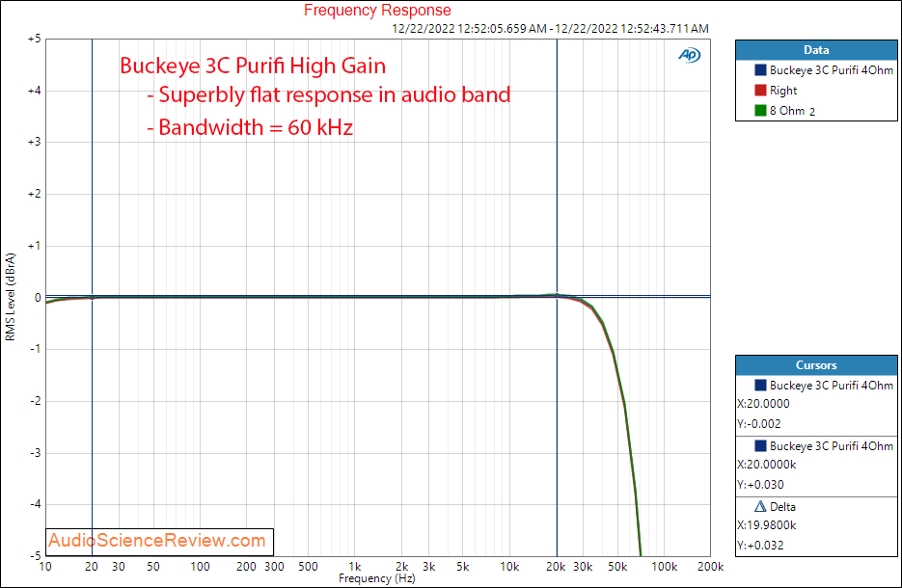Click the '-4' tick on the level axis
Screen dimensions: 902x588
tap(36, 505)
